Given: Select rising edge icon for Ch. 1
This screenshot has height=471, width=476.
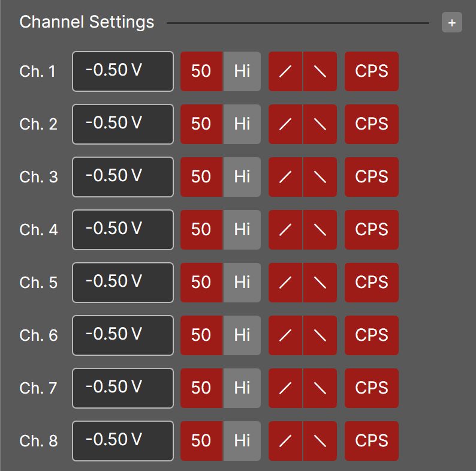Looking at the screenshot, I should 285,71.
